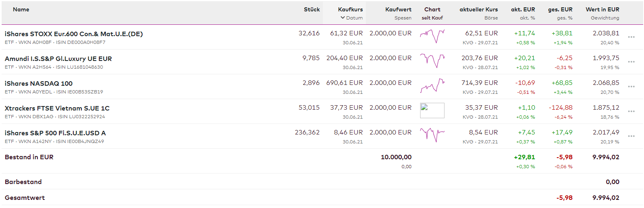Sort the table by Name column

click(21, 9)
